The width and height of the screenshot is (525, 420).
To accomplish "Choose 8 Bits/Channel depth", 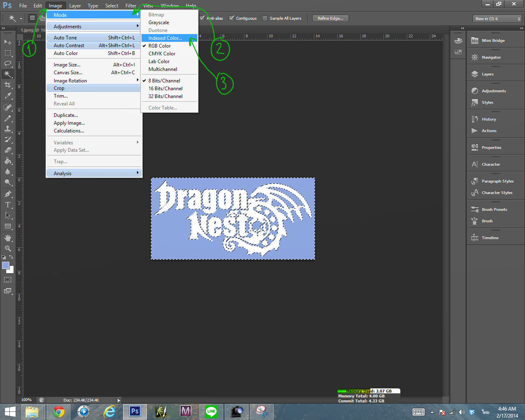I will (169, 81).
